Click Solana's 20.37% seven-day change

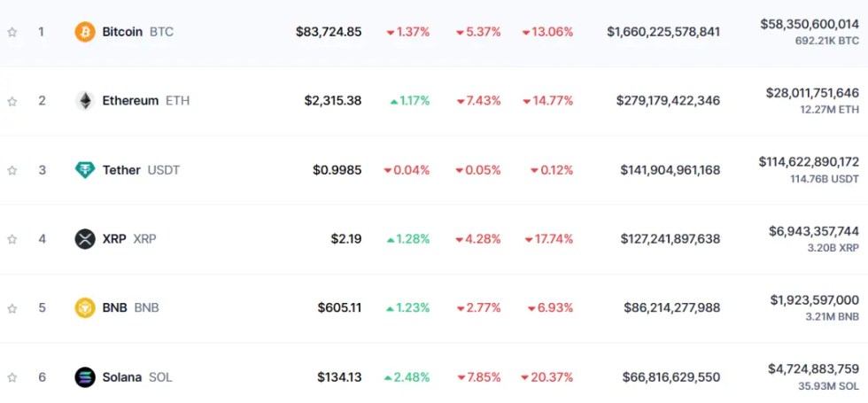[x=547, y=377]
